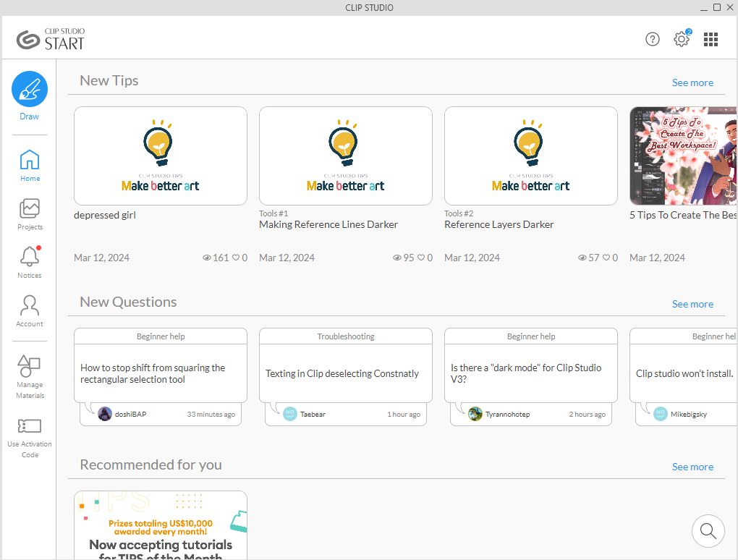
Task: Click Mikebigsky's avatar
Action: (661, 414)
